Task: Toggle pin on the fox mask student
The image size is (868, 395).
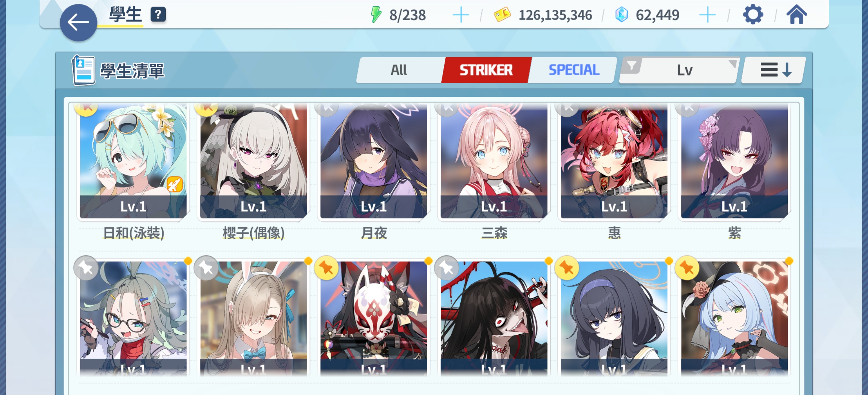Action: (326, 268)
